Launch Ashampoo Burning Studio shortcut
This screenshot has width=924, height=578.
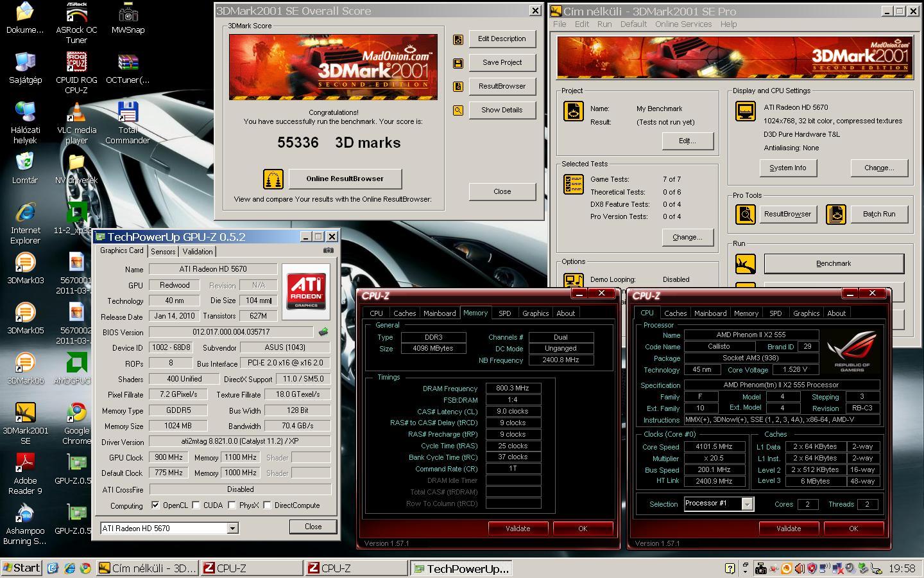(25, 523)
